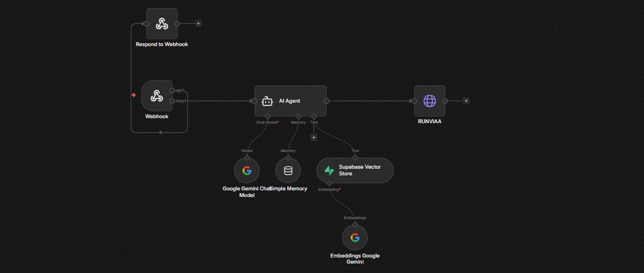644x273 pixels.
Task: Click the plus button after RUNVIAA node
Action: (466, 101)
